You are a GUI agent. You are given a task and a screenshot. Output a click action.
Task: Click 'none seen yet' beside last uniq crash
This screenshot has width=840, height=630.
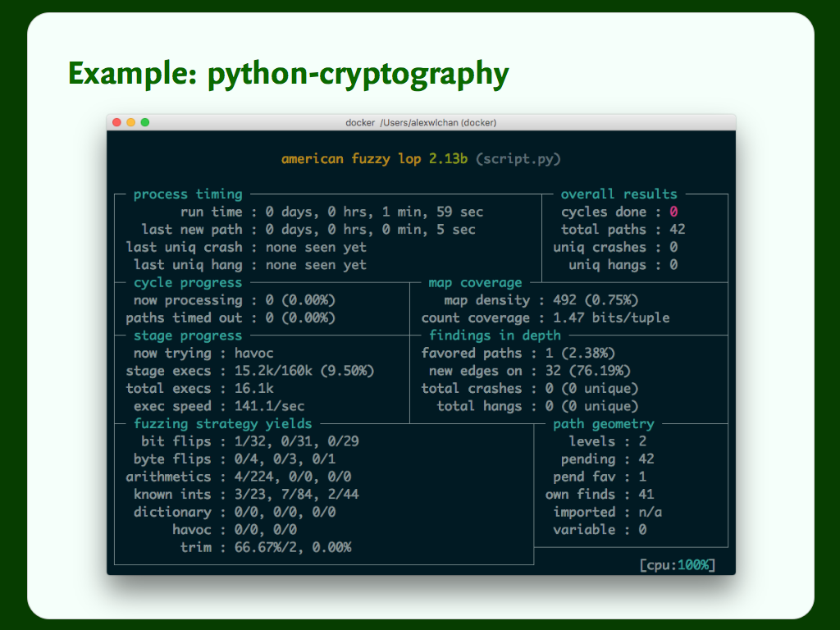[x=316, y=248]
